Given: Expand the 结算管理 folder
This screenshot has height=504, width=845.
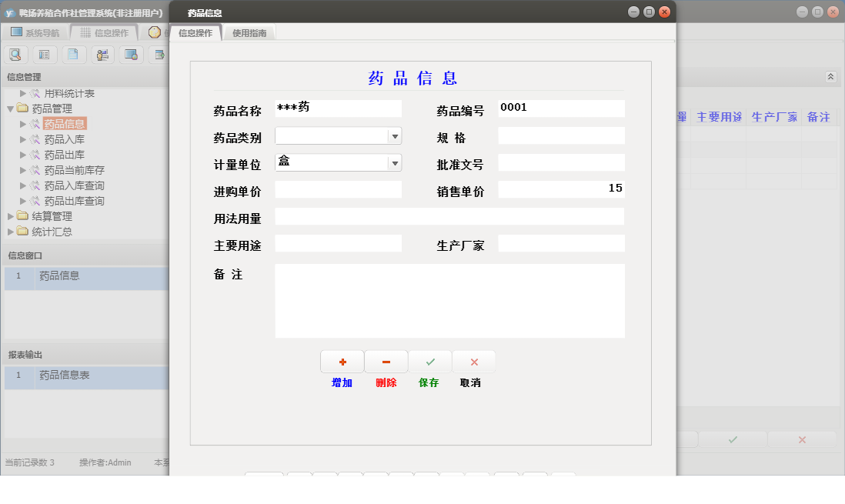Looking at the screenshot, I should [x=9, y=215].
